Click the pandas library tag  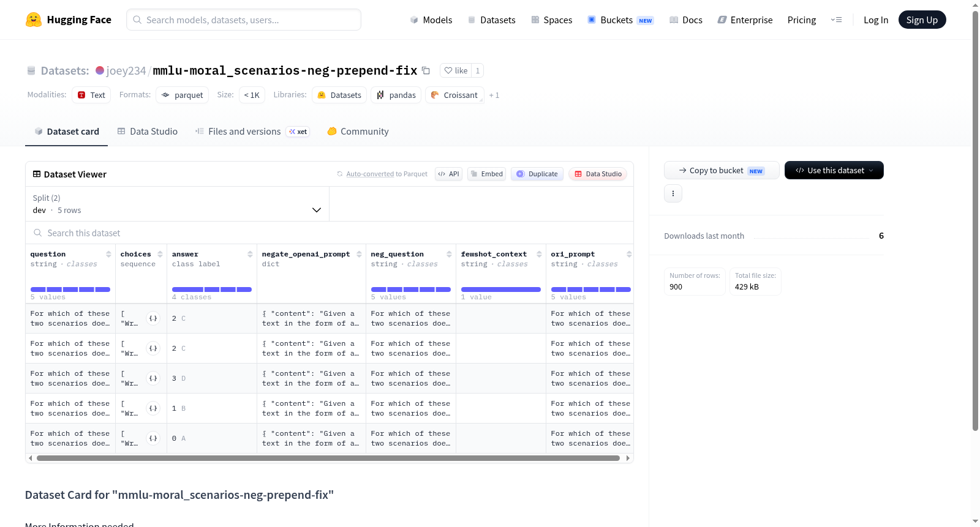396,95
